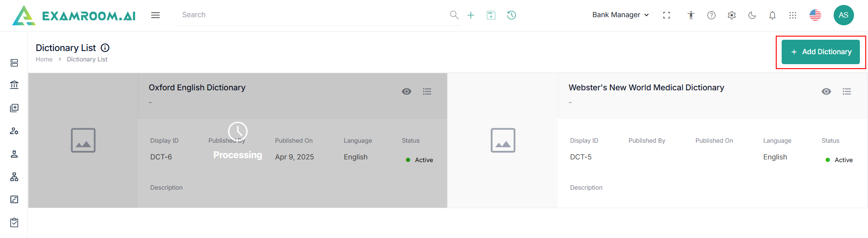Click Oxford English Dictionary image placeholder

pos(83,140)
